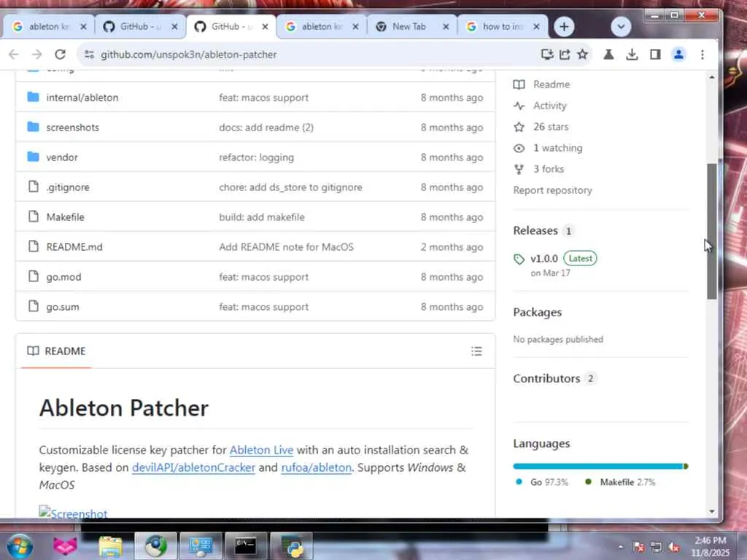747x560 pixels.
Task: Click the Go 97.3% language entry
Action: 542,483
